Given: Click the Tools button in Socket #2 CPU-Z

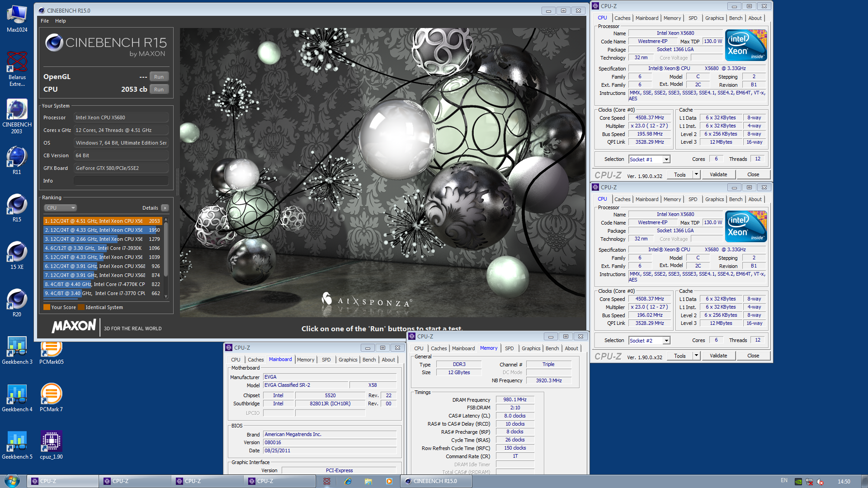Looking at the screenshot, I should pyautogui.click(x=680, y=356).
